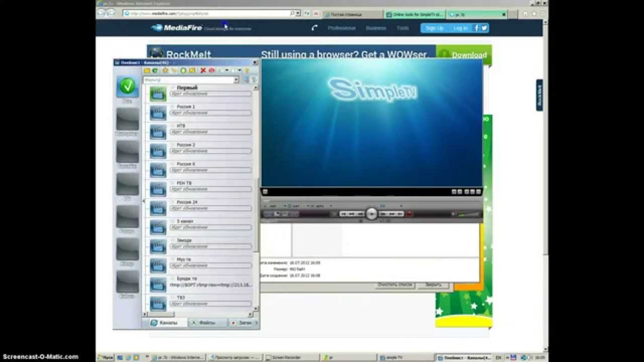644x362 pixels.
Task: Click the Facebook icon in MediaFire header
Action: click(x=476, y=28)
